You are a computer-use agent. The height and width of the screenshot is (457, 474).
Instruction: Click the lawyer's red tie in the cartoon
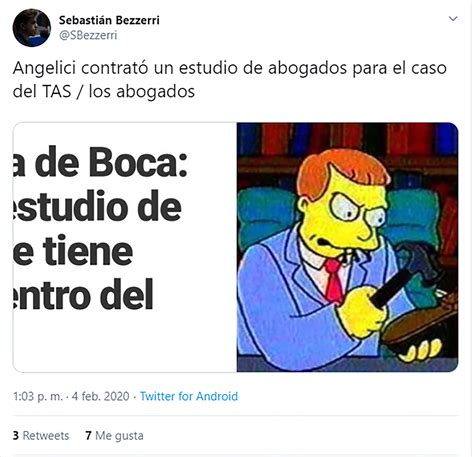click(334, 280)
